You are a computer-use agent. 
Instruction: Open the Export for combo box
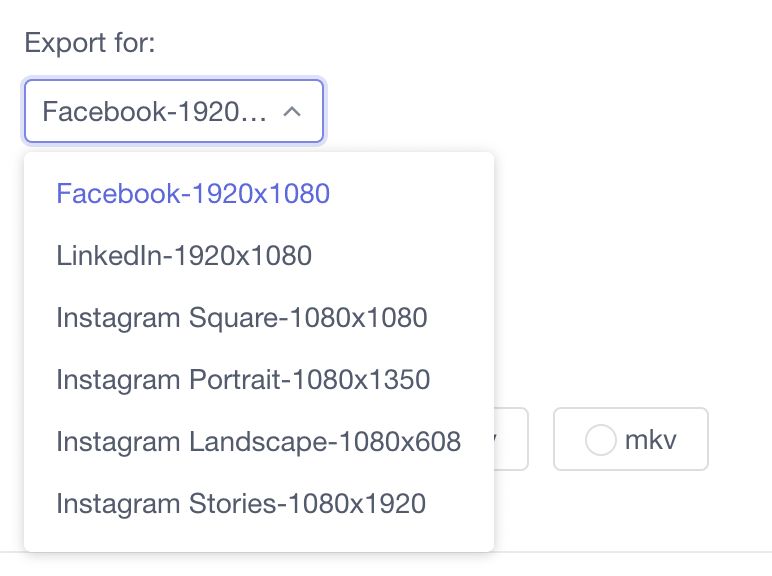click(x=174, y=112)
